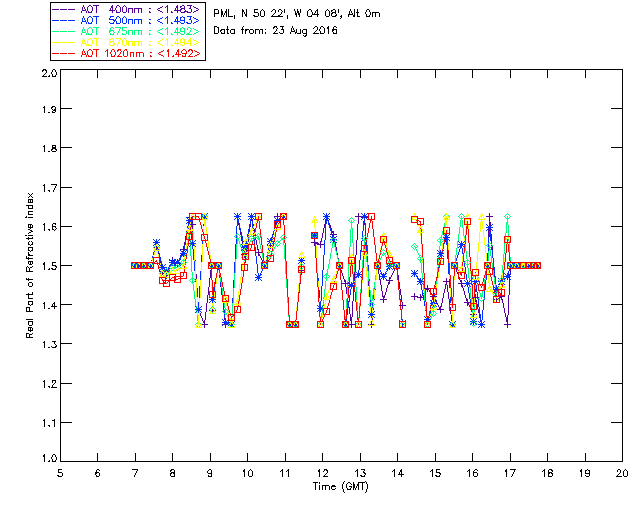Image resolution: width=640 pixels, height=512 pixels.
Task: Click the x-axis hour label '12'
Action: (322, 473)
